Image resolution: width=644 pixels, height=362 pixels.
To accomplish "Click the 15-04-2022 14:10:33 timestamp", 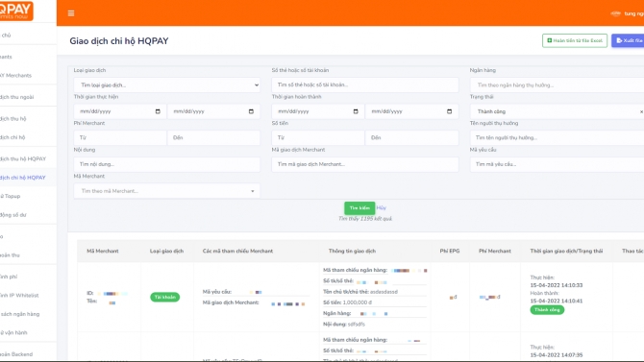I will [557, 285].
